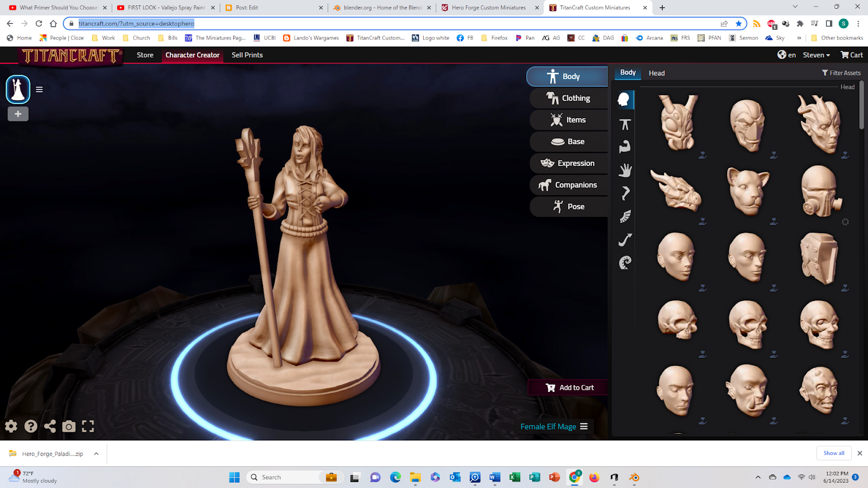Choose the gas mask helmet head asset
This screenshot has width=868, height=488.
(821, 191)
